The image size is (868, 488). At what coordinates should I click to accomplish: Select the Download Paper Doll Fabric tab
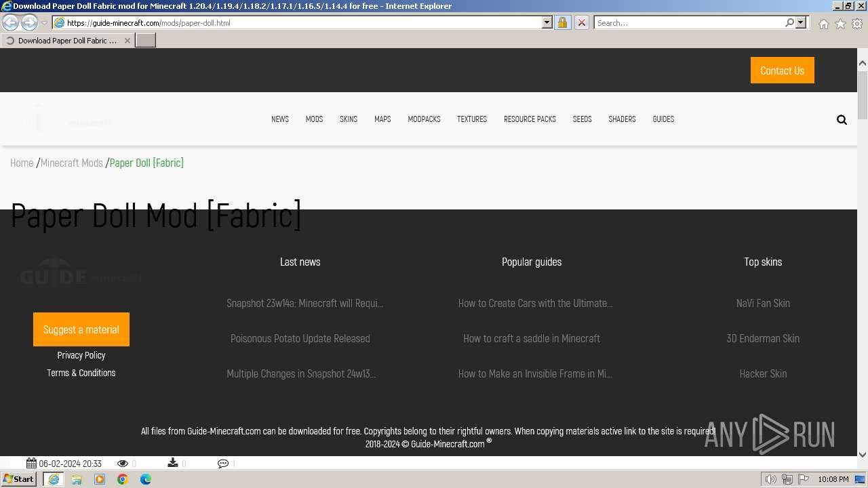[x=67, y=41]
